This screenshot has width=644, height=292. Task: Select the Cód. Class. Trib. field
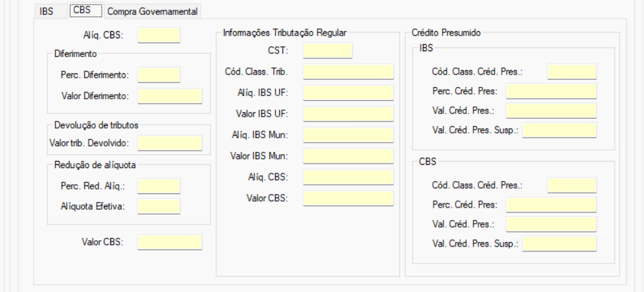click(348, 71)
